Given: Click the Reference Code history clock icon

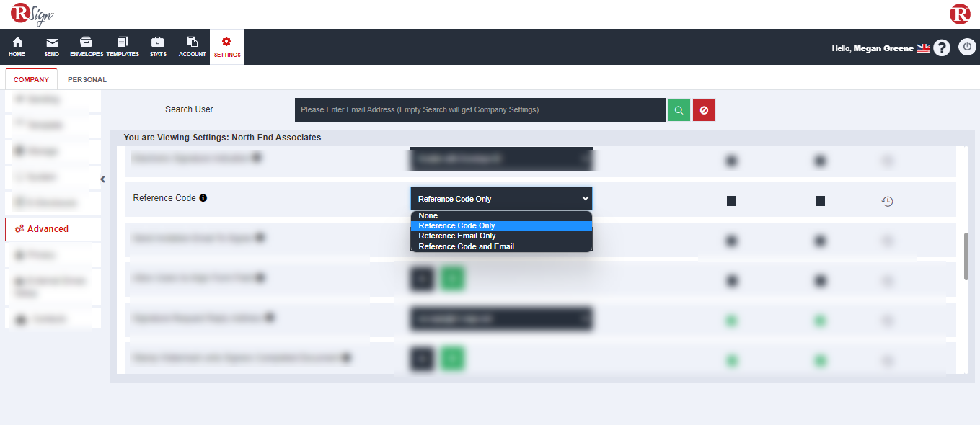Looking at the screenshot, I should click(x=888, y=202).
